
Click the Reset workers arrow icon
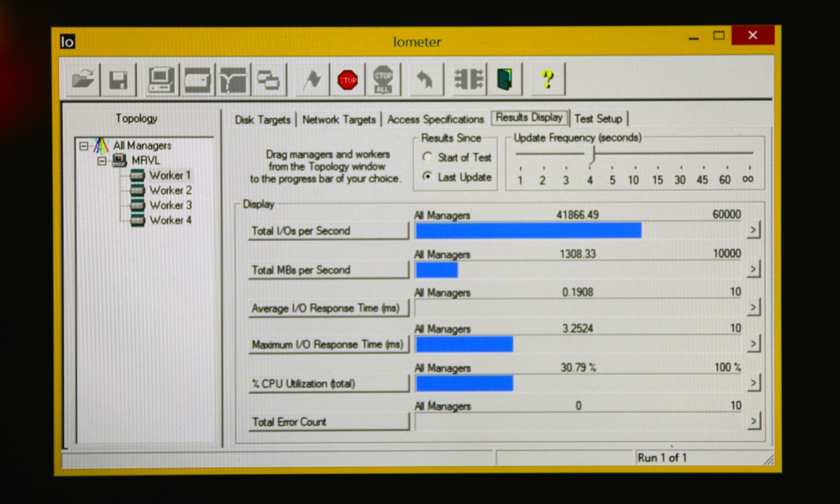[x=425, y=80]
